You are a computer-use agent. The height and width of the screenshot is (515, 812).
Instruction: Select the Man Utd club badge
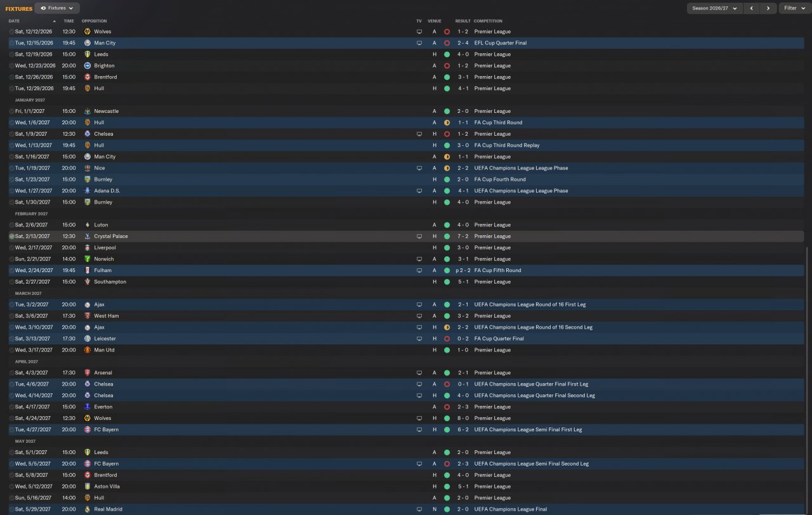(x=88, y=350)
